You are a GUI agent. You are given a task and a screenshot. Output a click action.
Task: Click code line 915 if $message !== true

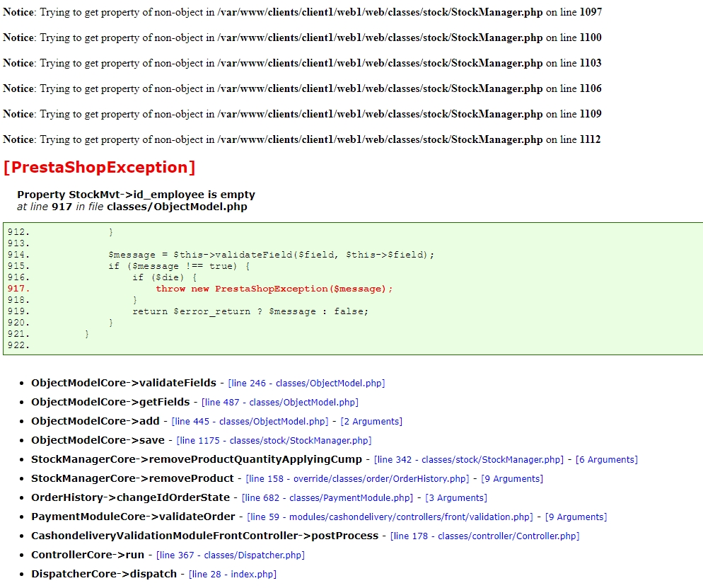click(x=179, y=266)
